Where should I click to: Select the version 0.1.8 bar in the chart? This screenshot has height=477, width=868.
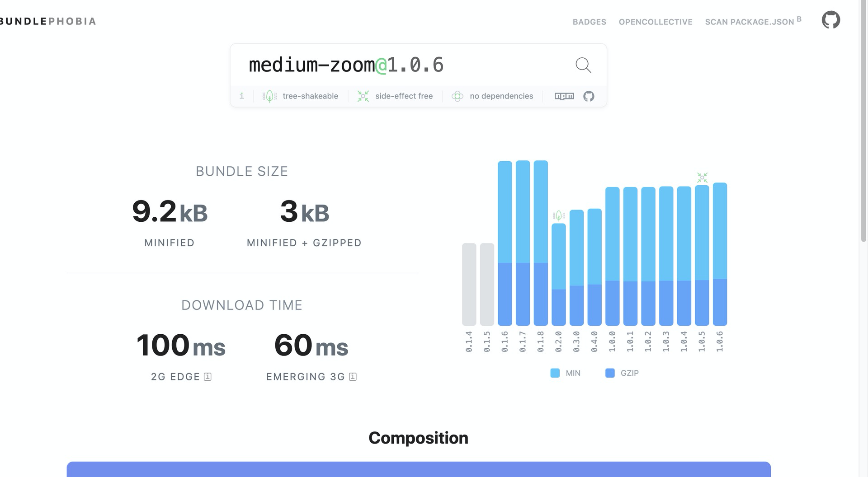[541, 243]
